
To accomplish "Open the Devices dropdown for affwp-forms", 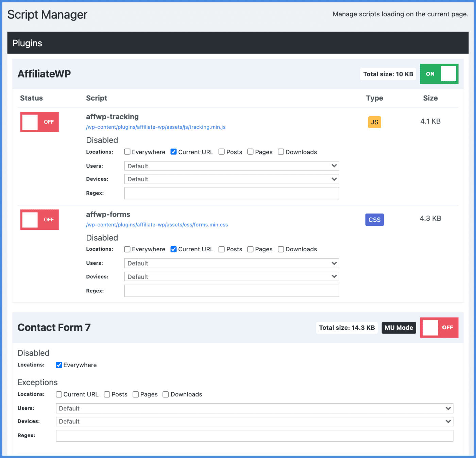I will coord(232,277).
